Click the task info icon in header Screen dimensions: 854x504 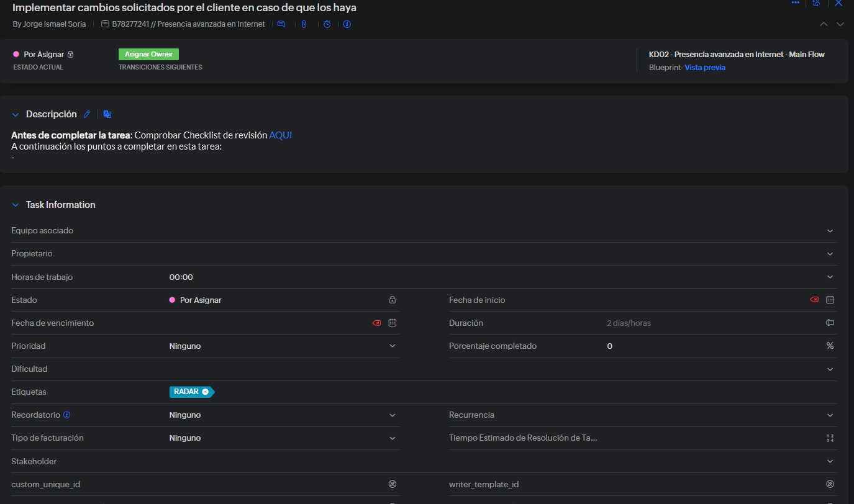coord(347,24)
